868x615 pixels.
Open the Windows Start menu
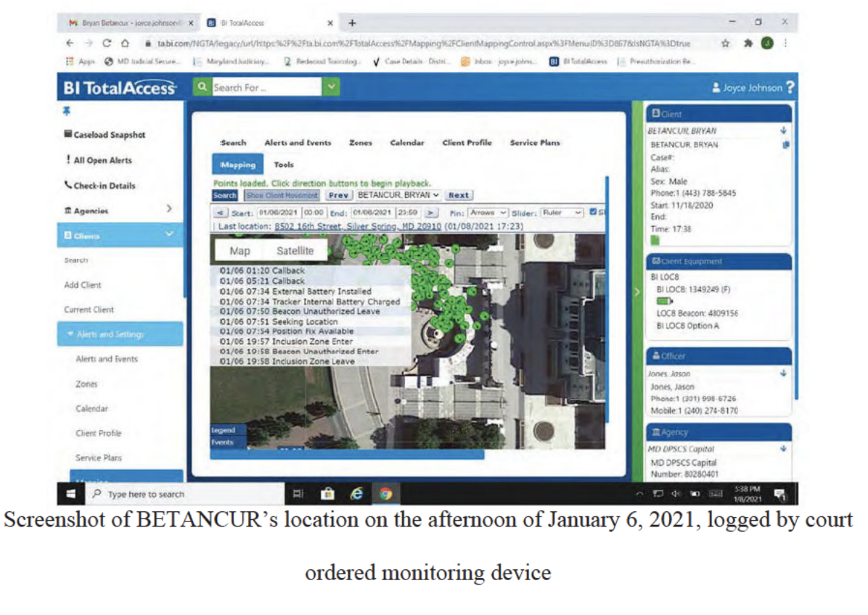coord(71,494)
